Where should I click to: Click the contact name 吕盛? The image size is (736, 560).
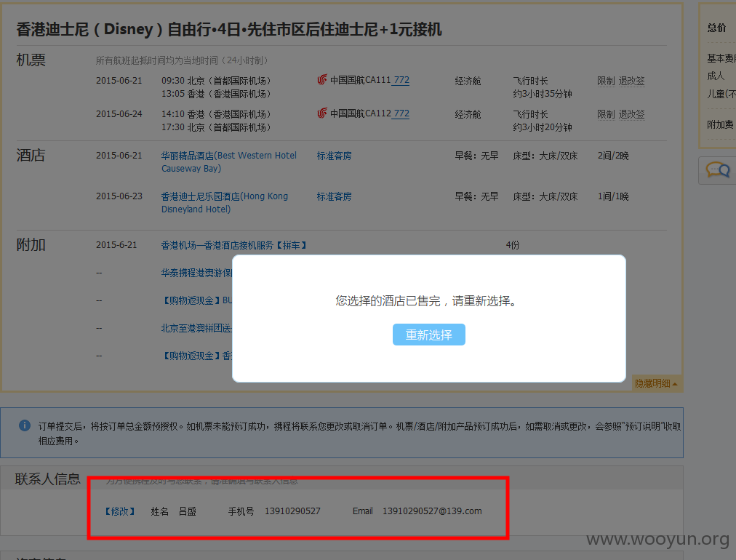[x=188, y=511]
